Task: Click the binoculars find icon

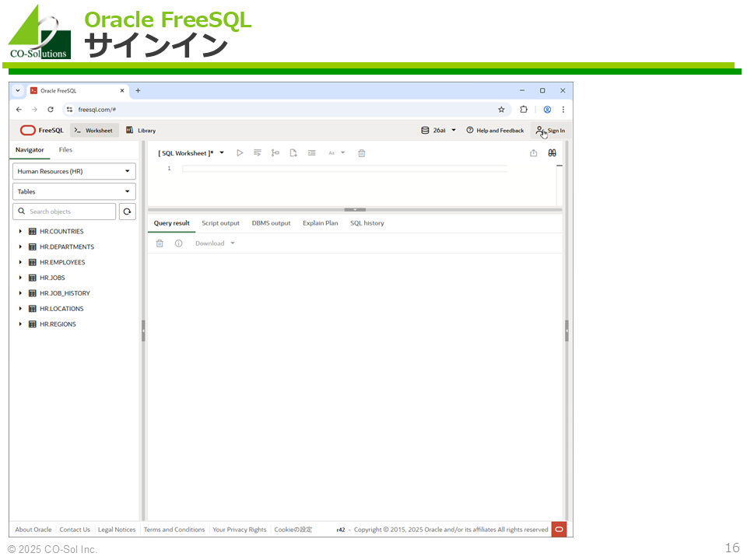Action: 552,153
